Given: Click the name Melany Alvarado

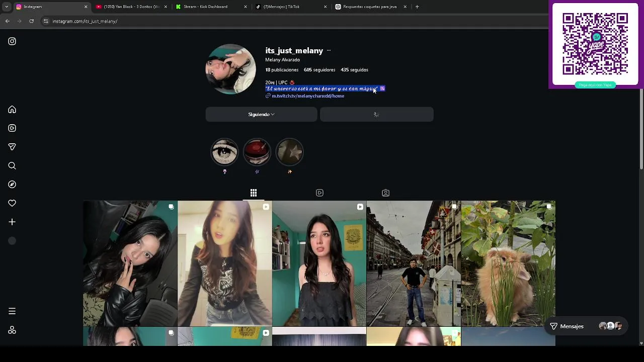Looking at the screenshot, I should tap(282, 60).
